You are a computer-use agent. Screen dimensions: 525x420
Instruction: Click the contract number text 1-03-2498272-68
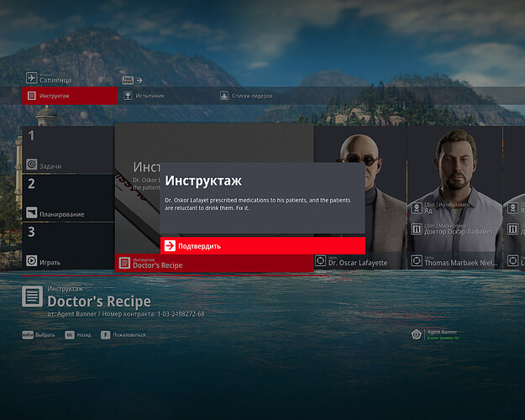click(181, 314)
